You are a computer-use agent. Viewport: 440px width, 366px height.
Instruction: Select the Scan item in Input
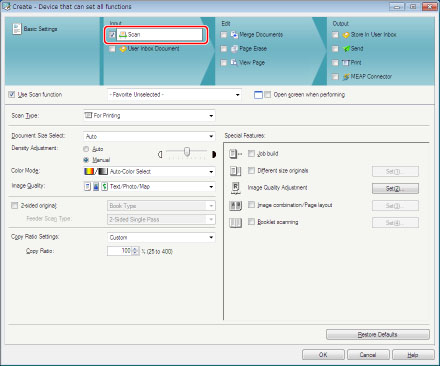pyautogui.click(x=159, y=35)
